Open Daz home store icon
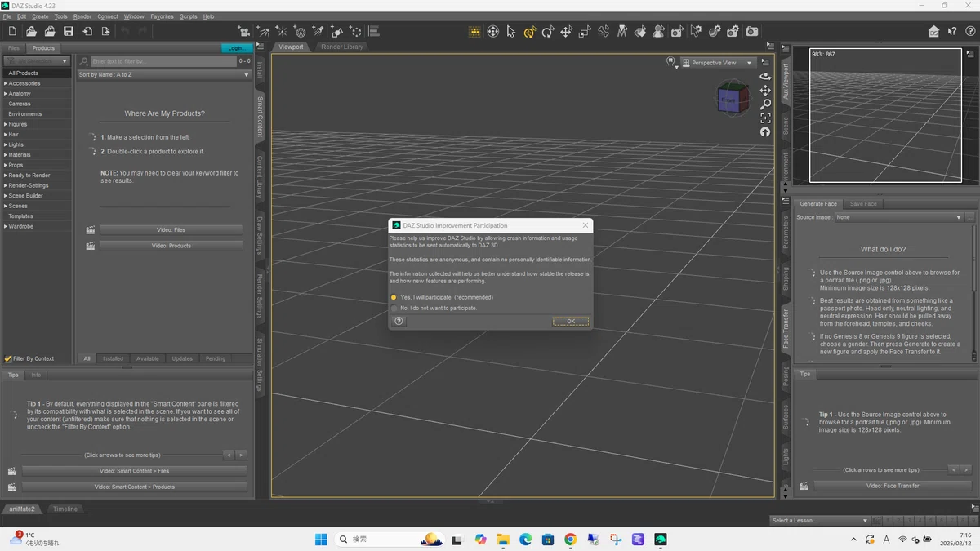 [x=933, y=31]
